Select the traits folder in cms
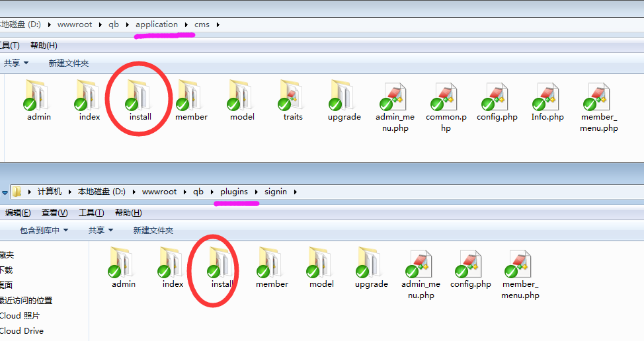Image resolution: width=644 pixels, height=341 pixels. (292, 100)
